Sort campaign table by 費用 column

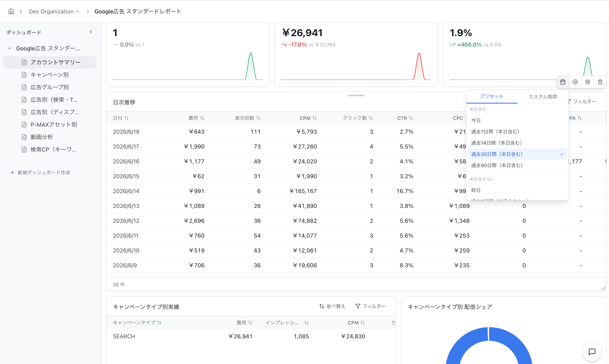pos(244,323)
